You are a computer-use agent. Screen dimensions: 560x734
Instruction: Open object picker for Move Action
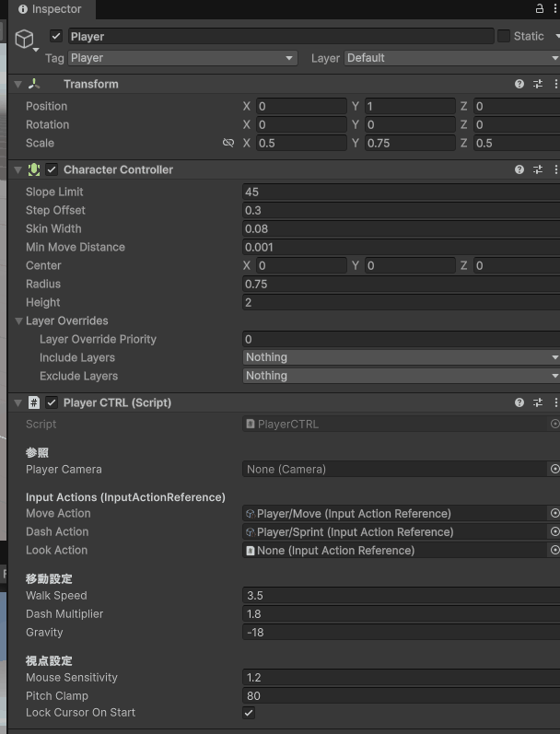(x=554, y=513)
